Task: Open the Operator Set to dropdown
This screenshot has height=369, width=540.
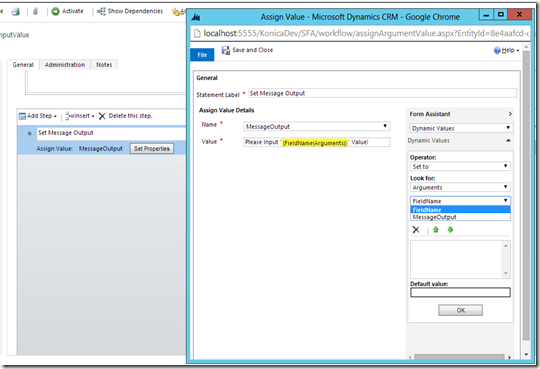Action: click(460, 166)
